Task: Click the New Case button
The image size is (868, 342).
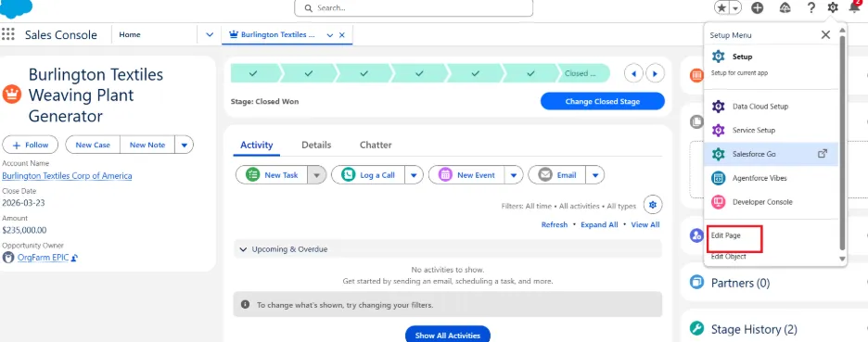Action: [93, 145]
